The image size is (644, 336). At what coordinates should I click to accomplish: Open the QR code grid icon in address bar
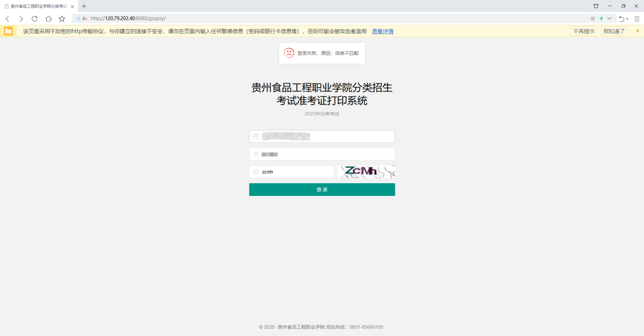pos(593,18)
